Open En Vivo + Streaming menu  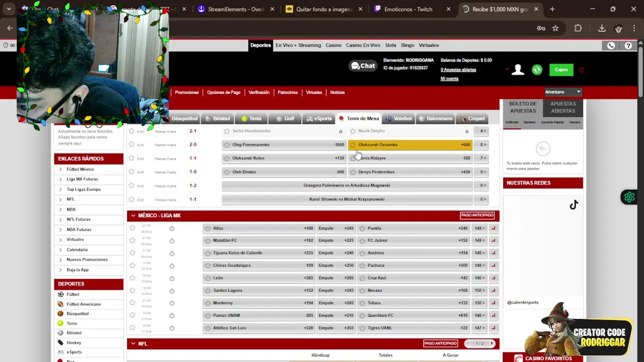click(298, 45)
